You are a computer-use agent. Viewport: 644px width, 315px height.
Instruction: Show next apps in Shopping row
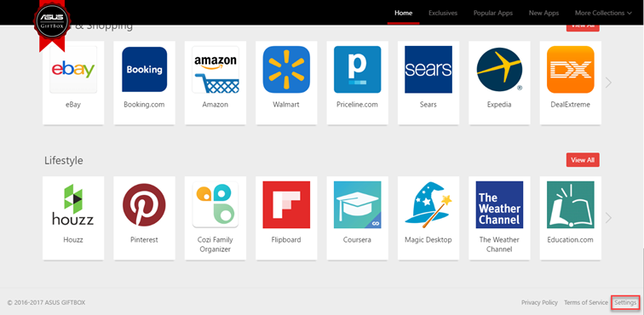coord(609,83)
